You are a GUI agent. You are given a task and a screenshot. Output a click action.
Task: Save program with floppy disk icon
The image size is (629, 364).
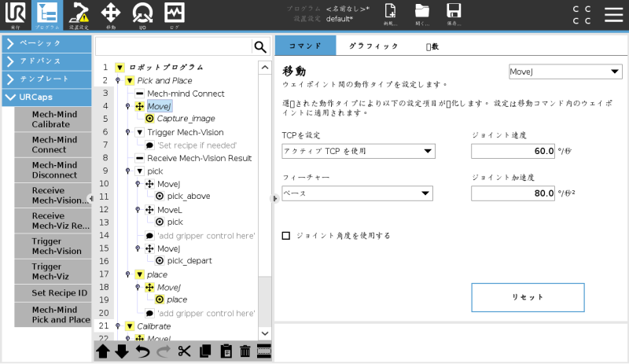click(x=454, y=14)
